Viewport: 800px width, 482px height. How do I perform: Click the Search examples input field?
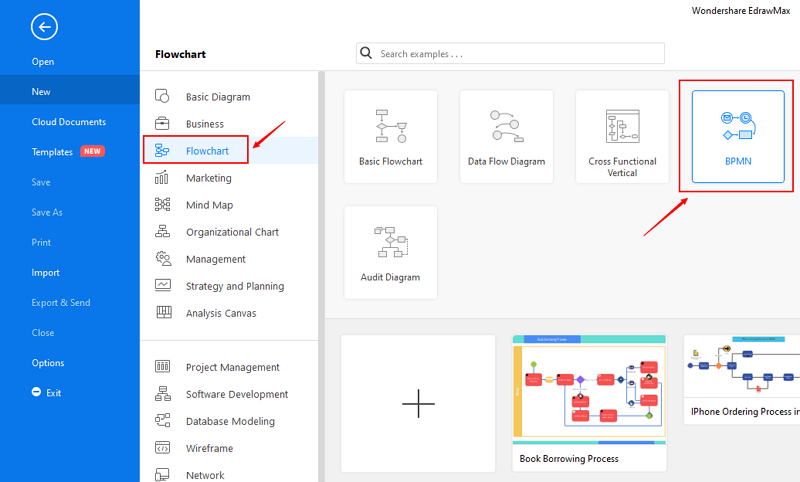coord(510,53)
